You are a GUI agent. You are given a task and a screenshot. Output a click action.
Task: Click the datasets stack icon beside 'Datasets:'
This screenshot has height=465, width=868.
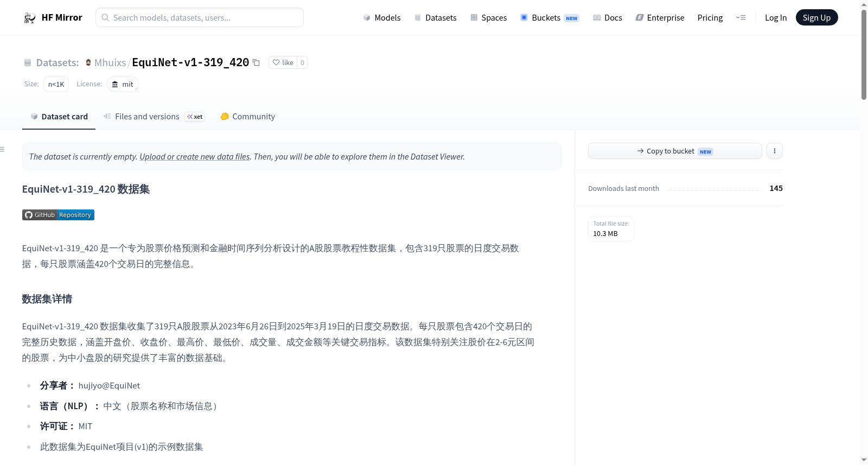[x=28, y=63]
